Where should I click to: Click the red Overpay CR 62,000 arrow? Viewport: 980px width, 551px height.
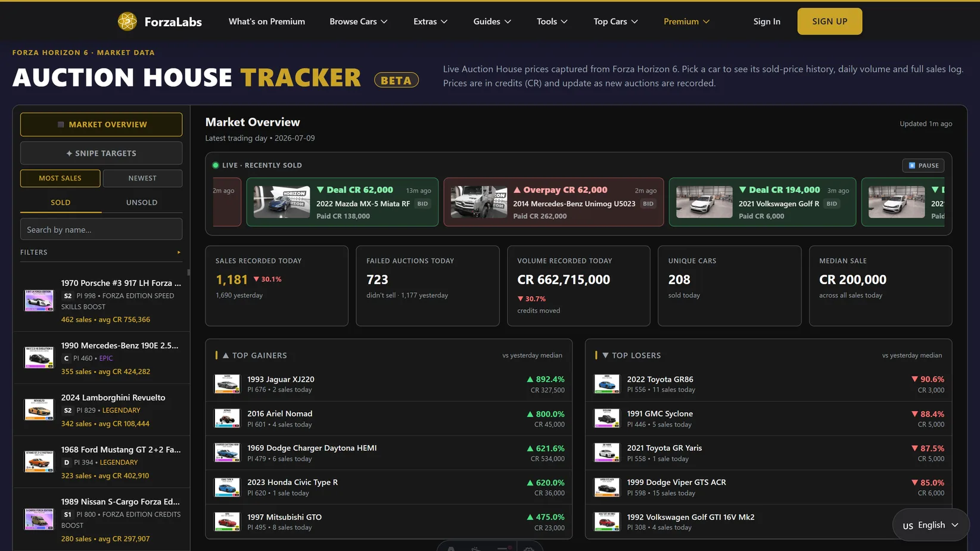(517, 190)
